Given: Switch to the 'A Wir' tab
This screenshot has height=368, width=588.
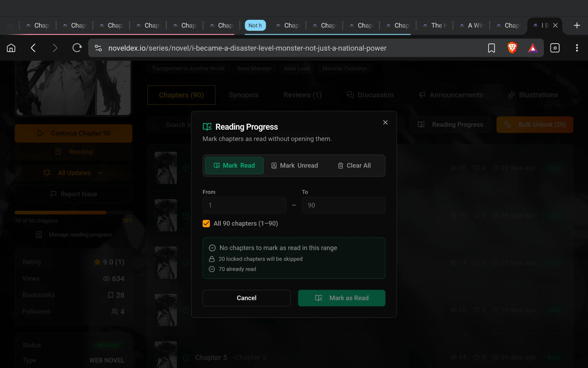Looking at the screenshot, I should coord(471,26).
